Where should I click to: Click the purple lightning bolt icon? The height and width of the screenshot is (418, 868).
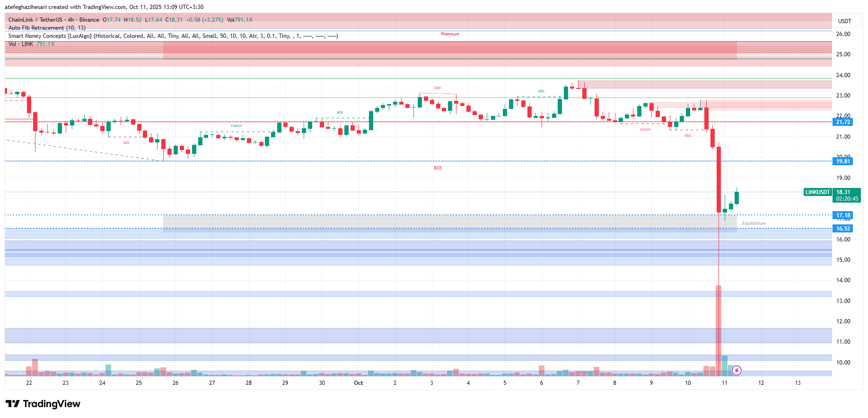click(736, 370)
